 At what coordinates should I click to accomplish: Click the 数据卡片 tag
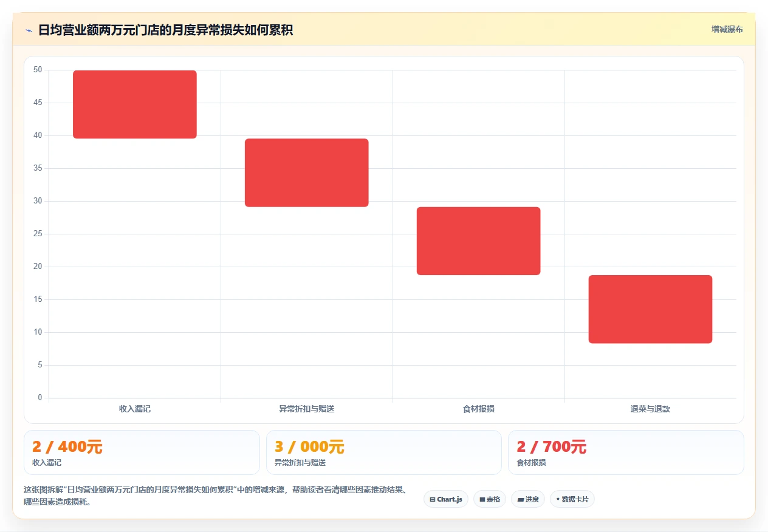572,499
